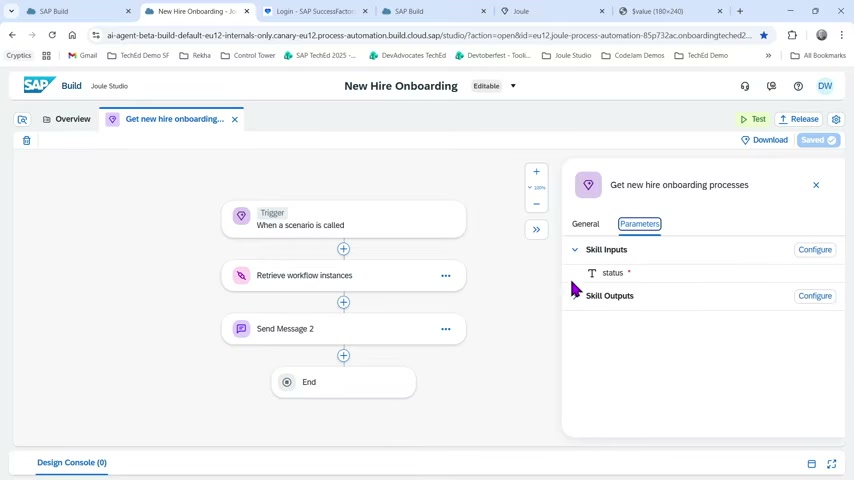Screen dimensions: 854x480
Task: Click the Test button
Action: tap(753, 119)
